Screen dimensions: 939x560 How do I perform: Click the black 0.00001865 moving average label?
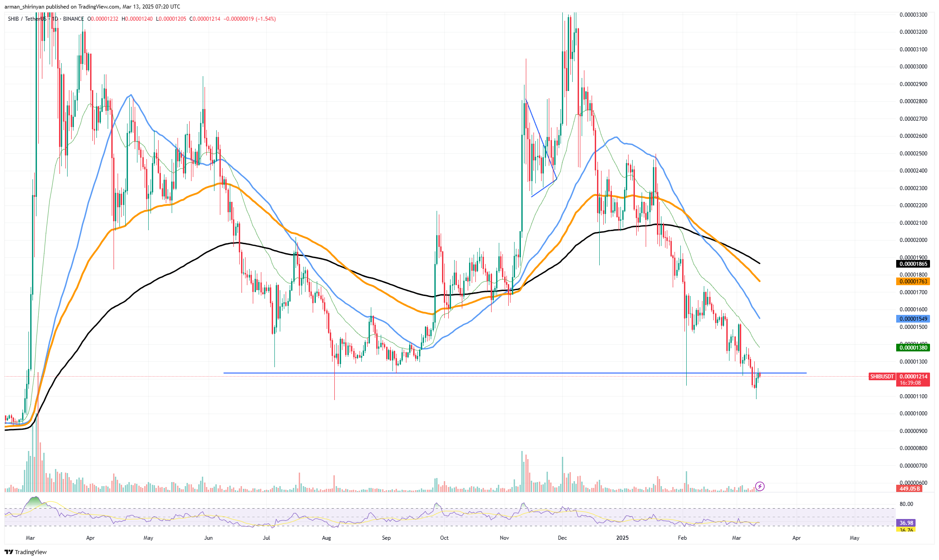913,264
